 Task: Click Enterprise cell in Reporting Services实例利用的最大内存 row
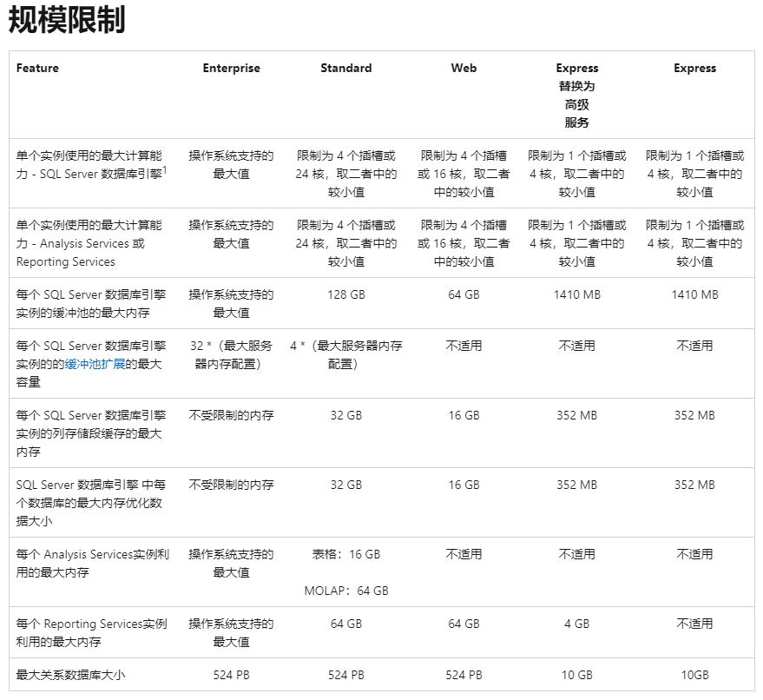231,633
